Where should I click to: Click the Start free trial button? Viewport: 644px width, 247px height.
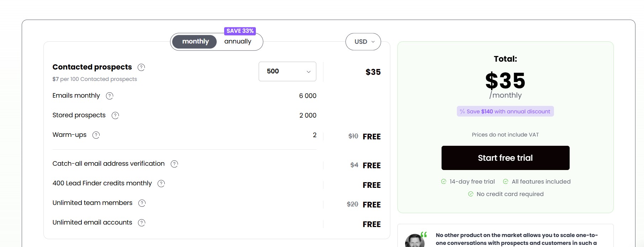pos(505,158)
